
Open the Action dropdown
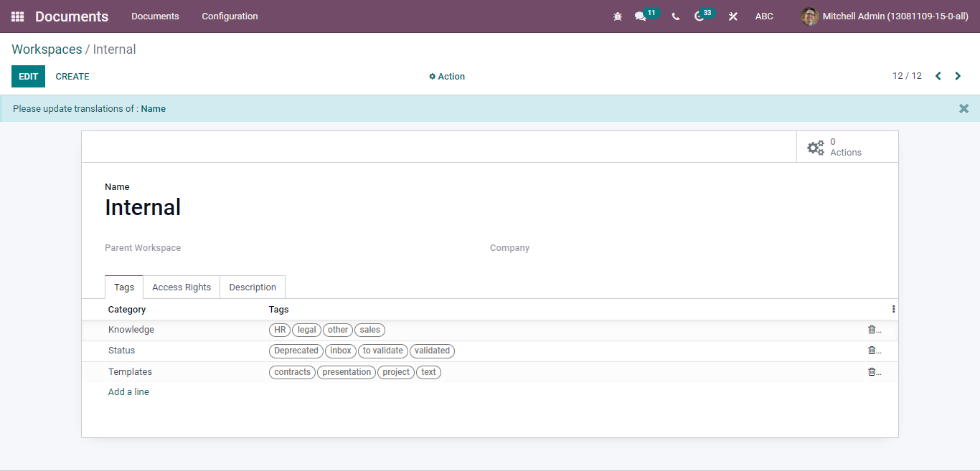click(x=447, y=77)
